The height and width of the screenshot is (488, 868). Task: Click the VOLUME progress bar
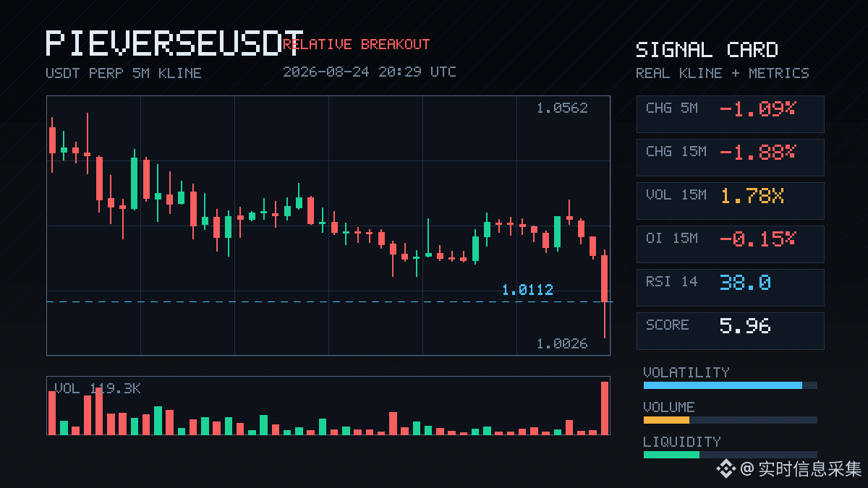[x=730, y=420]
